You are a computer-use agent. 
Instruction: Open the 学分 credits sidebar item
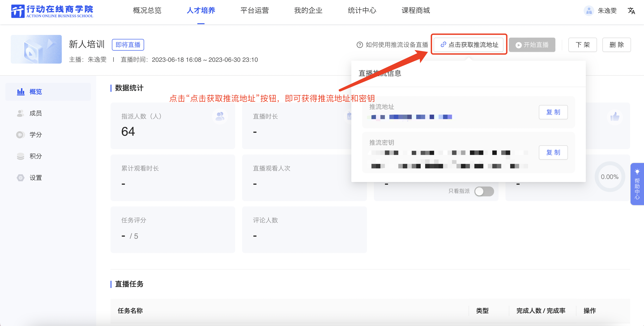pyautogui.click(x=36, y=135)
